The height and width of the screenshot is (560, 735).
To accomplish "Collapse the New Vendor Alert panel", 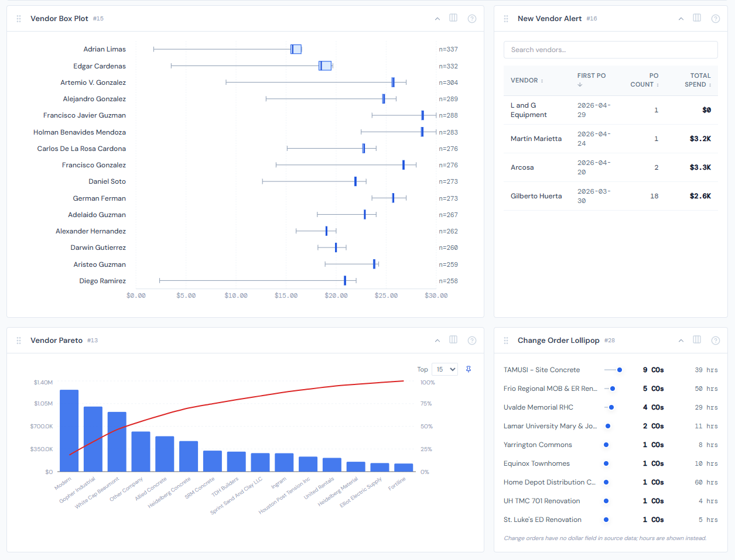I will coord(681,18).
